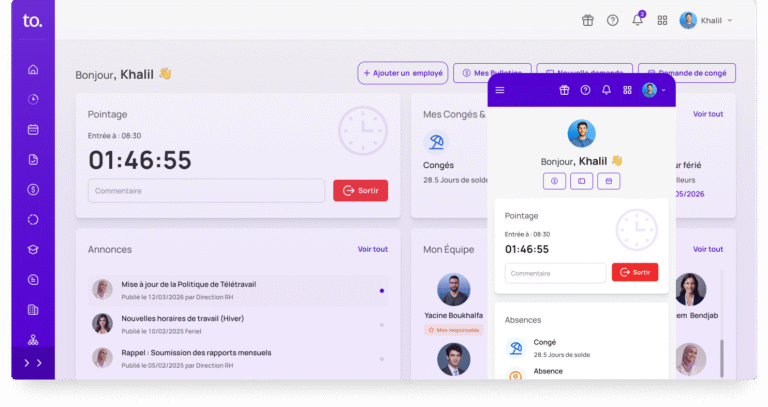Click the mobile Commentaire field
The height and width of the screenshot is (407, 768).
555,273
